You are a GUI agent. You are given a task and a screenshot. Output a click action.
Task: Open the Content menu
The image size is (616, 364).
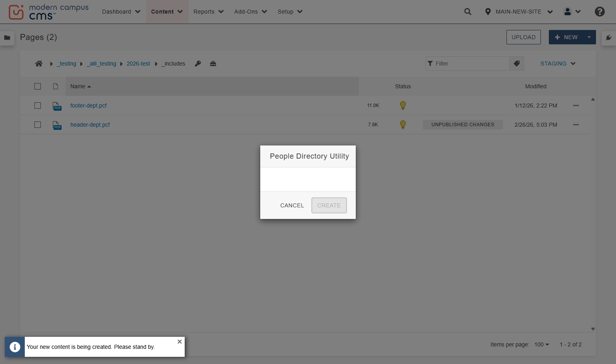(x=167, y=12)
